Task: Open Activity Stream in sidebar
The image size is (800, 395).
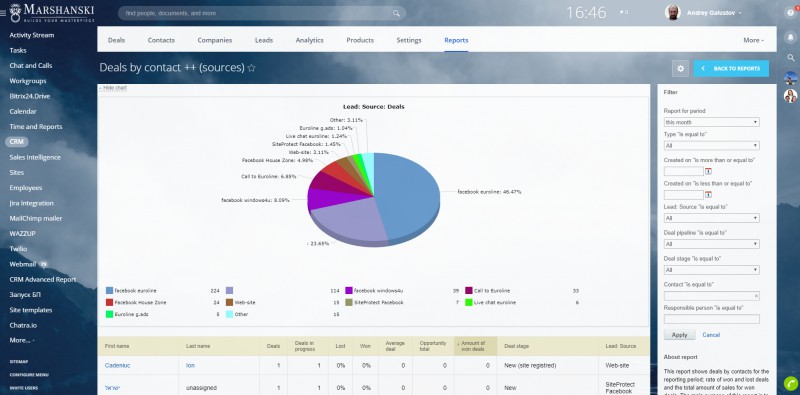Action: tap(32, 35)
